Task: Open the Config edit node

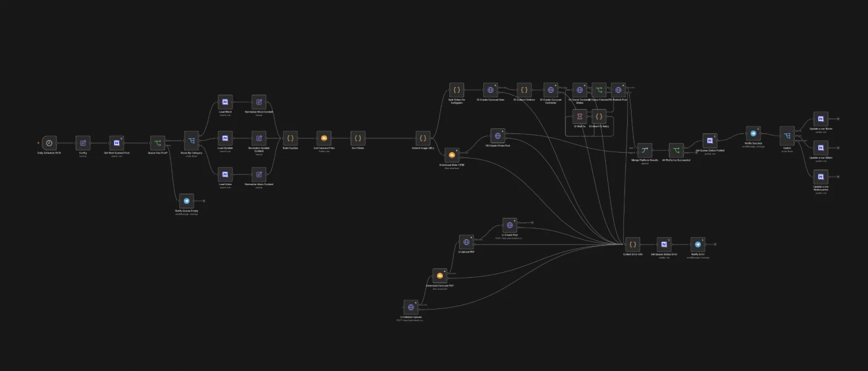Action: (x=83, y=143)
